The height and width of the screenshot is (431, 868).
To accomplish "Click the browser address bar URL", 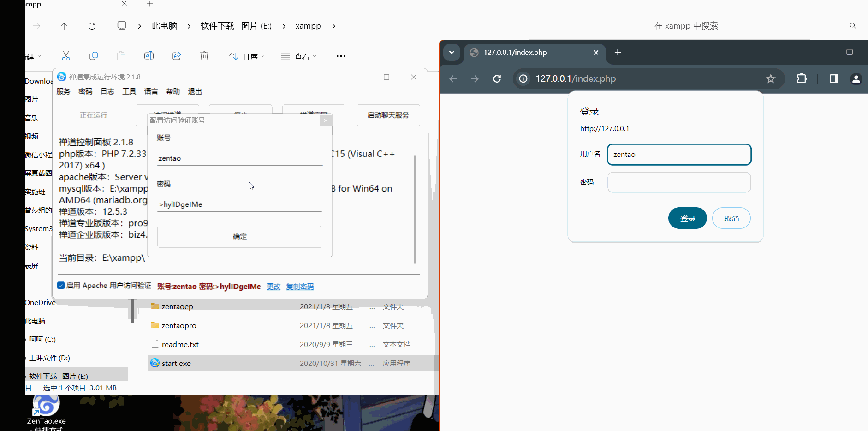I will pyautogui.click(x=576, y=79).
